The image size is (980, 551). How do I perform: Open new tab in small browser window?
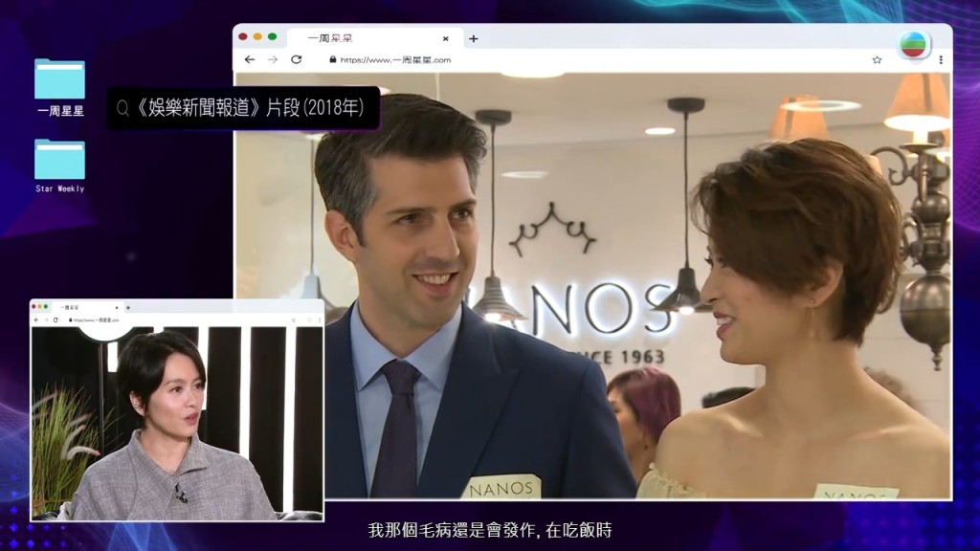(128, 307)
